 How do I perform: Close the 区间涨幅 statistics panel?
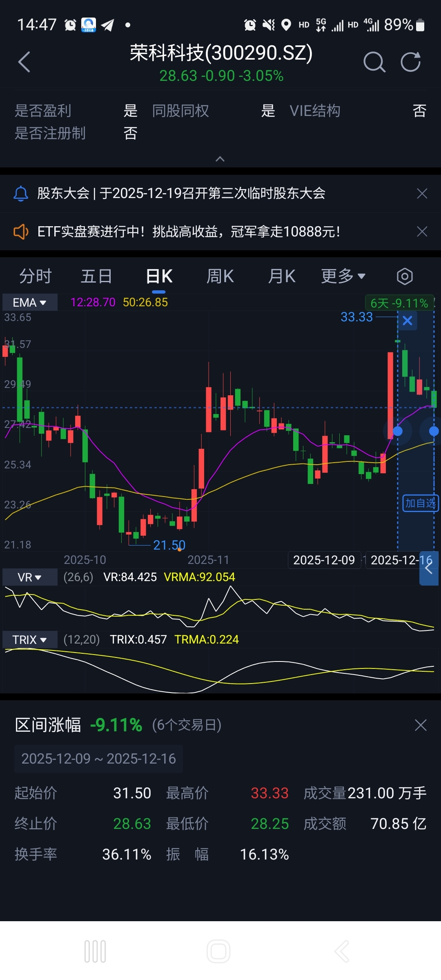(421, 725)
